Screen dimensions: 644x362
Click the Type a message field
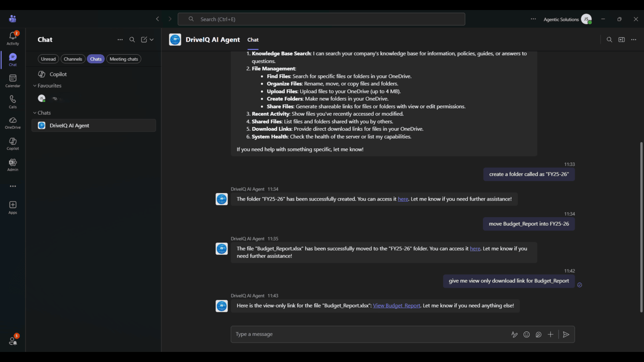pyautogui.click(x=370, y=334)
